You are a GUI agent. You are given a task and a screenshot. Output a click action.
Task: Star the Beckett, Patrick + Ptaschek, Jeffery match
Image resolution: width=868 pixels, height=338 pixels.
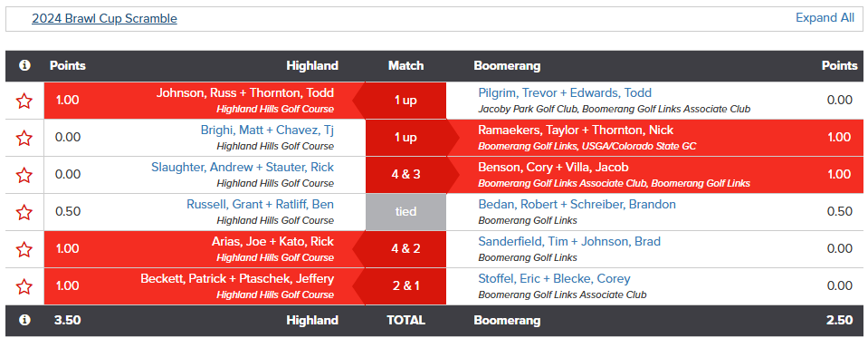[24, 286]
